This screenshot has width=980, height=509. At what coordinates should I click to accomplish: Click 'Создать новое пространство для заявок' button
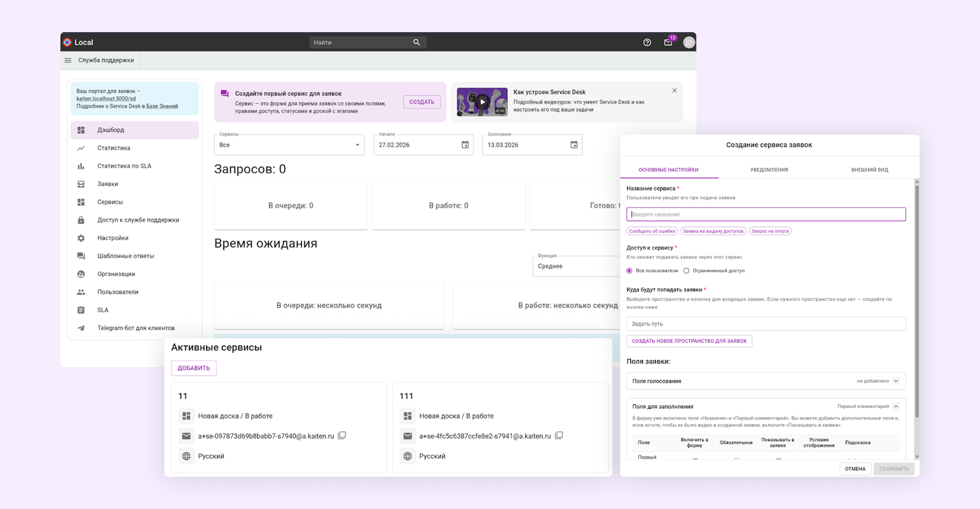[x=689, y=341]
